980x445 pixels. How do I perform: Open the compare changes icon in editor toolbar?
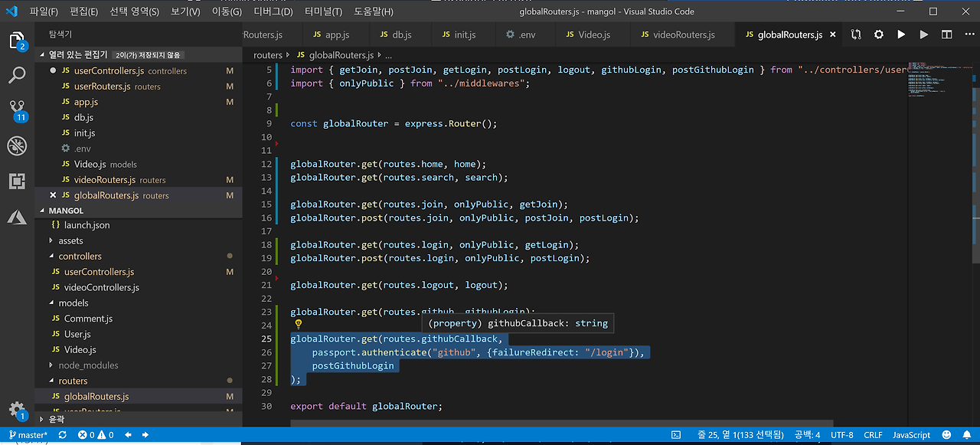[x=856, y=34]
